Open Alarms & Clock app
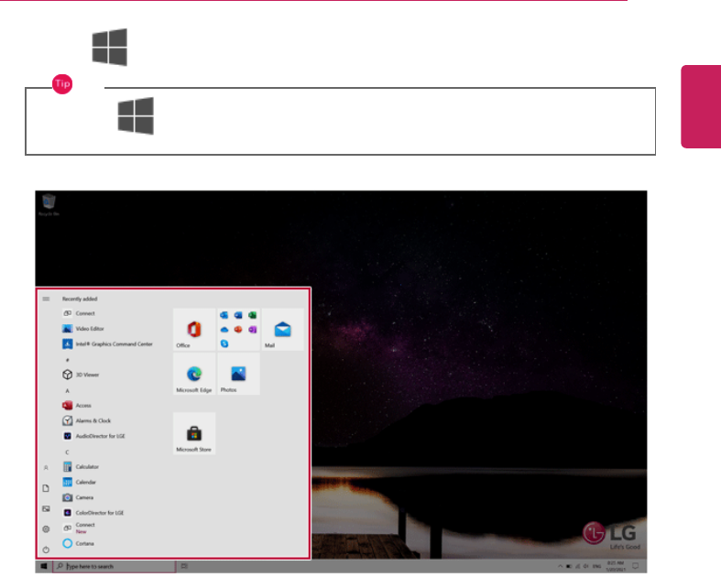This screenshot has width=721, height=588. coord(86,420)
